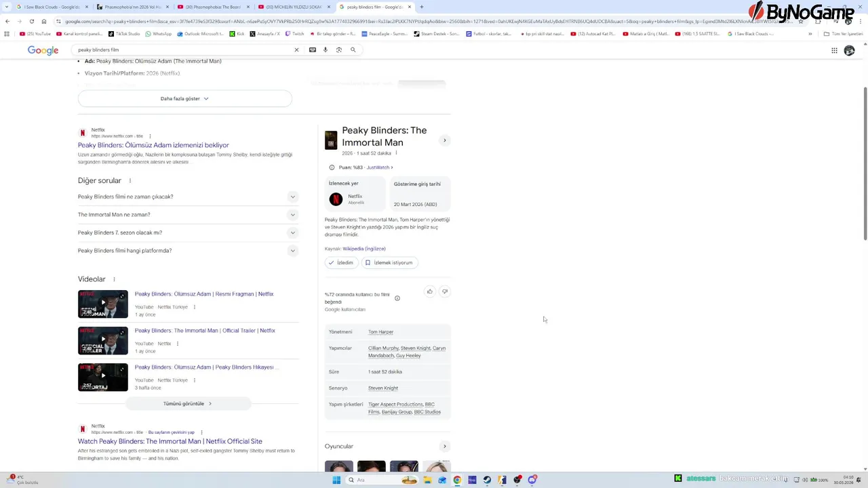Clear the search box with the X icon

[x=296, y=49]
